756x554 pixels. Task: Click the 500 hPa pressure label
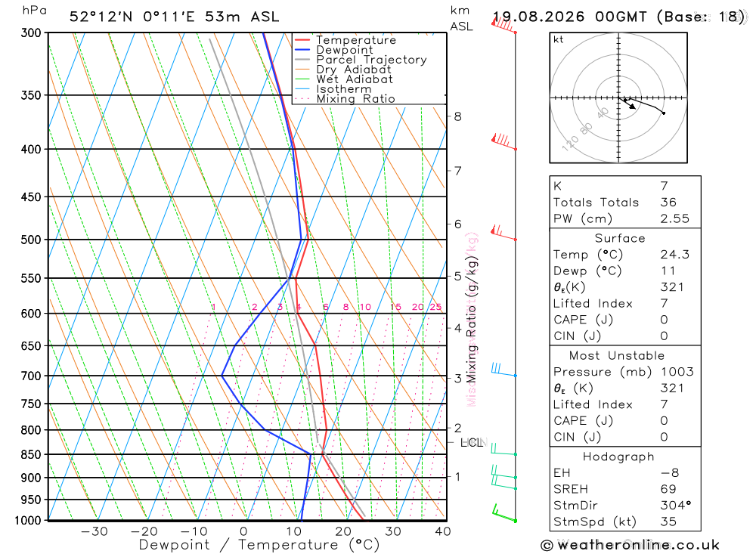click(31, 240)
